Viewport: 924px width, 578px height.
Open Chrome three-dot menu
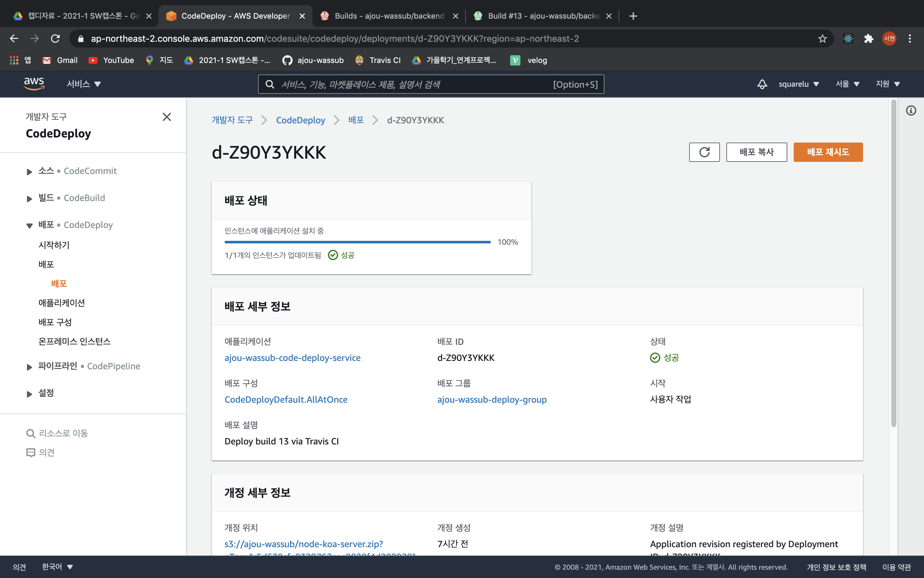click(910, 39)
